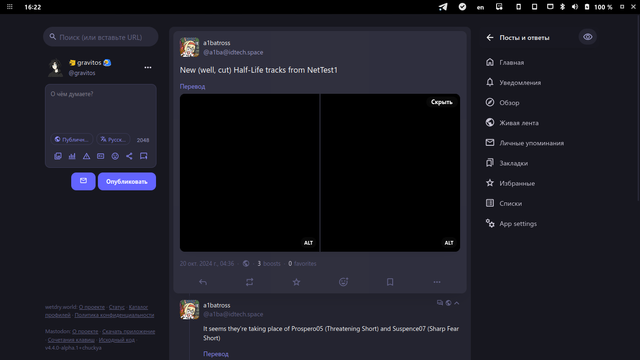Open App settings in navigation
This screenshot has width=640, height=360.
(511, 224)
